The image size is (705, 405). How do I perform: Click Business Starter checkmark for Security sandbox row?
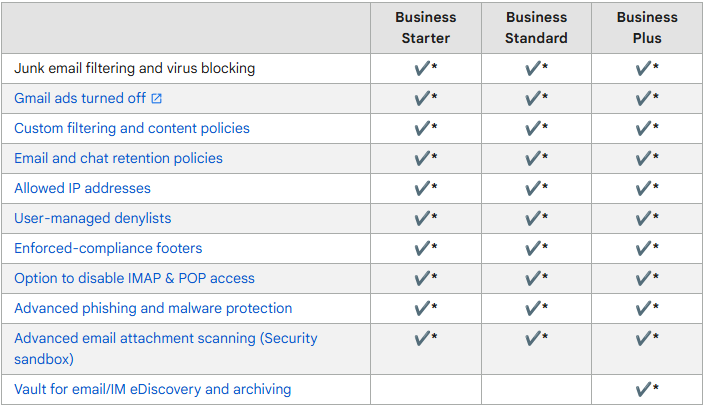(425, 338)
